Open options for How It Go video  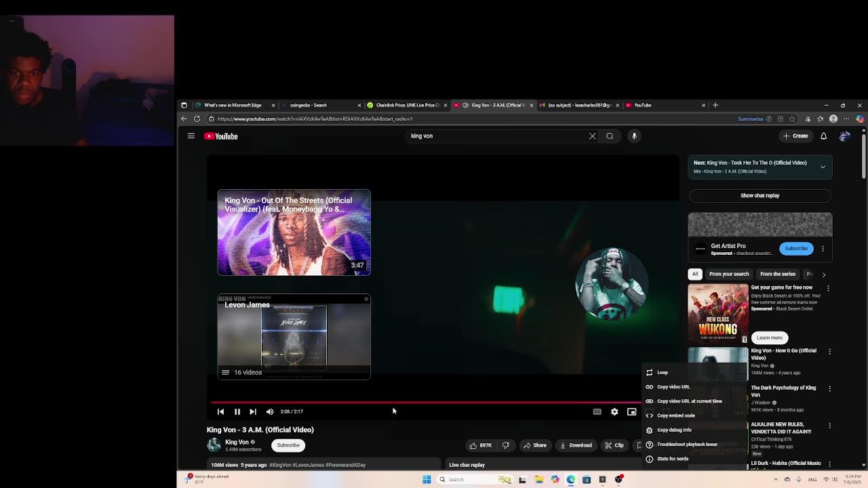pos(829,352)
